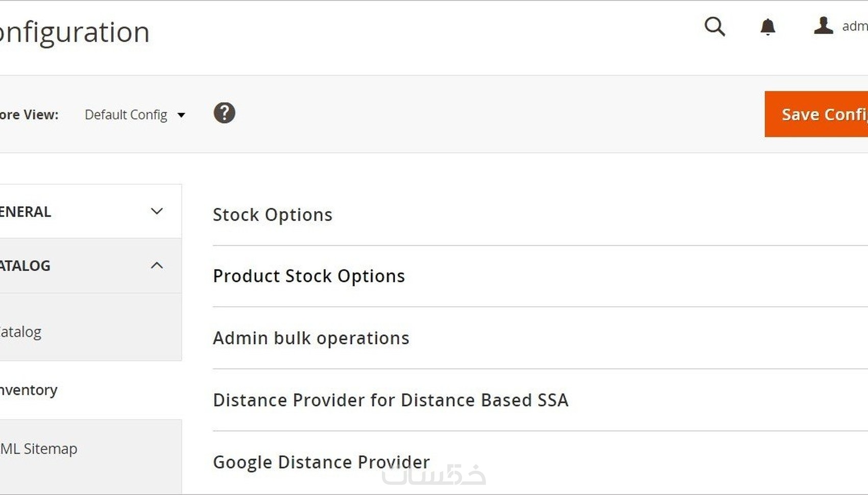Expand the Google Distance Provider section
Screen dimensions: 868x495
tap(321, 462)
